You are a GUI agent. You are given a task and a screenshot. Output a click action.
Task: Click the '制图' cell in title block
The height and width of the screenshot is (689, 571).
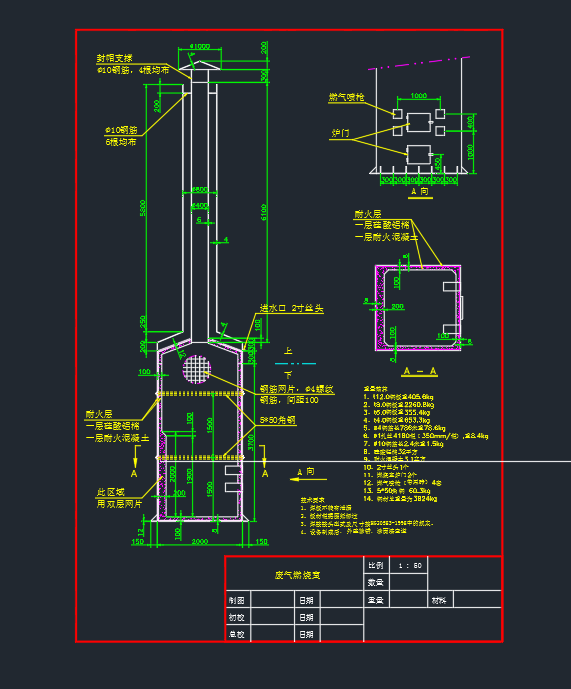237,600
